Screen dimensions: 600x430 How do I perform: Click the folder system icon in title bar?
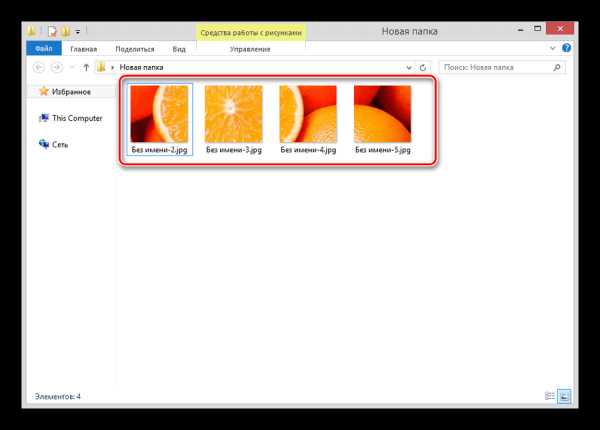31,31
